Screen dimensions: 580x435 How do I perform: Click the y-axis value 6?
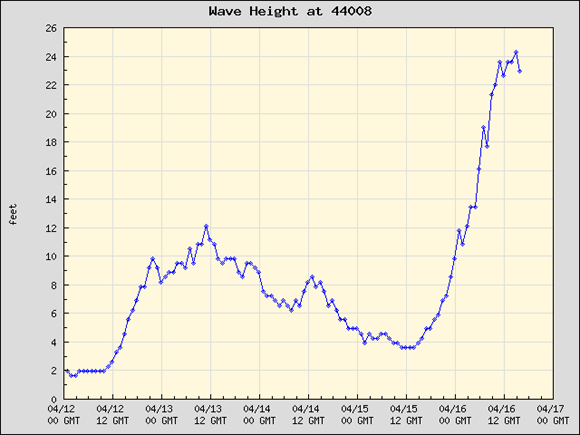54,314
